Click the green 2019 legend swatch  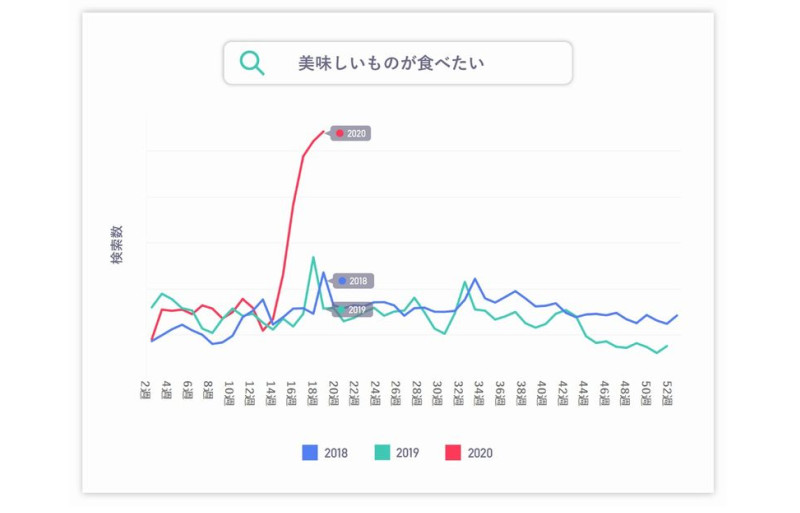381,453
